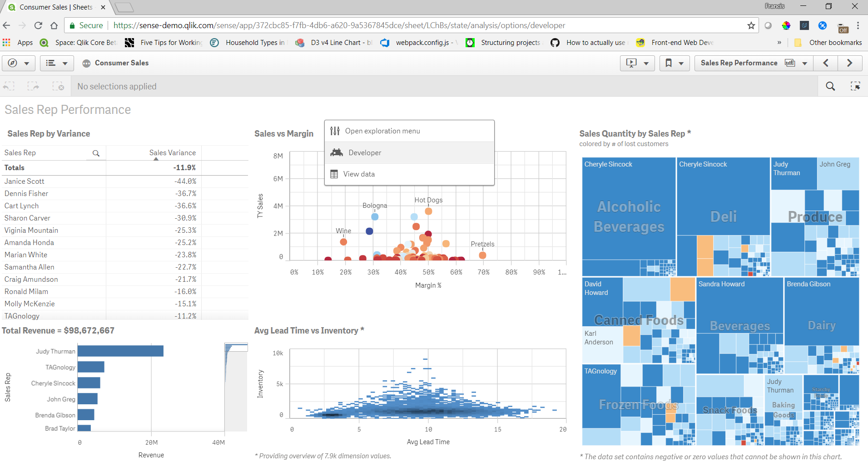Screen dimensions: 868x466
Task: Go to the next sheet
Action: click(850, 63)
